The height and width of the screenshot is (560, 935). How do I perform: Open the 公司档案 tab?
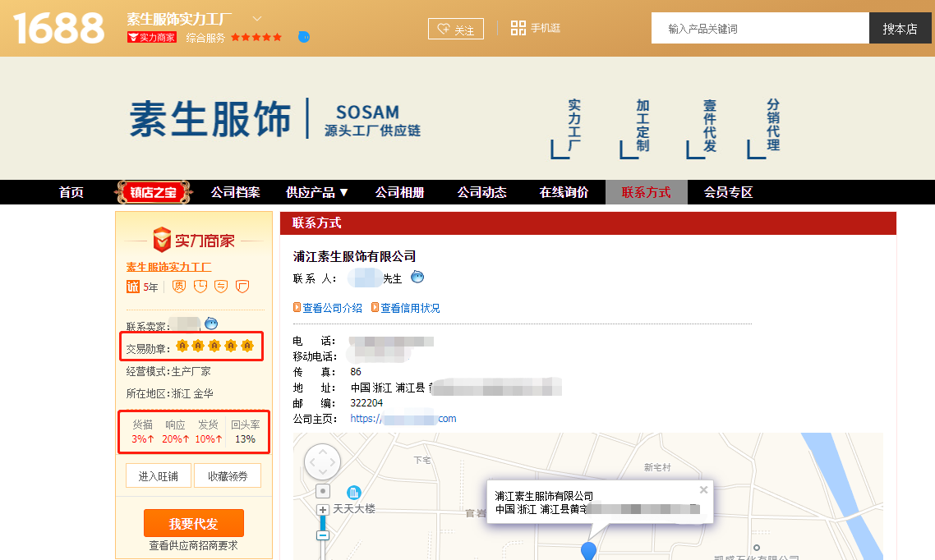(236, 192)
